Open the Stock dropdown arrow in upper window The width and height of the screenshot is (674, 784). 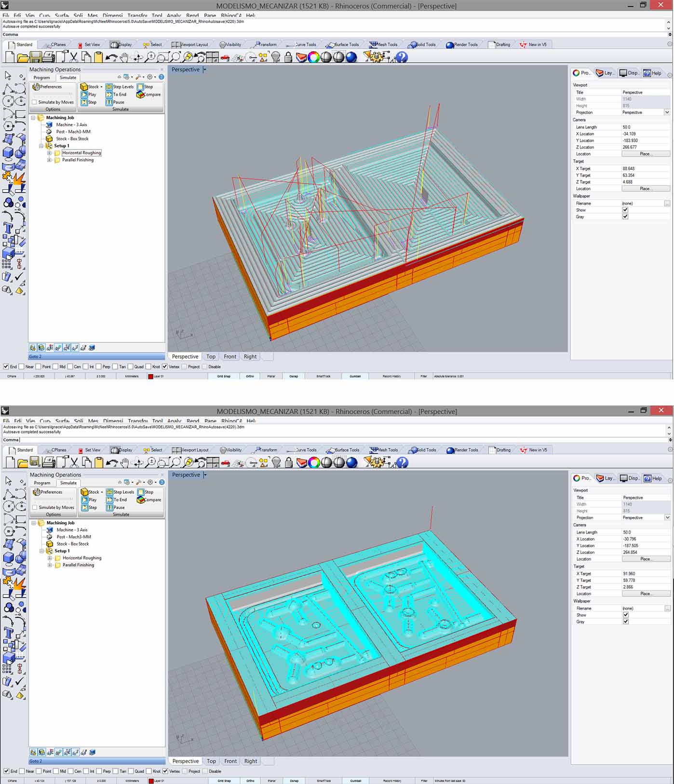tap(101, 87)
